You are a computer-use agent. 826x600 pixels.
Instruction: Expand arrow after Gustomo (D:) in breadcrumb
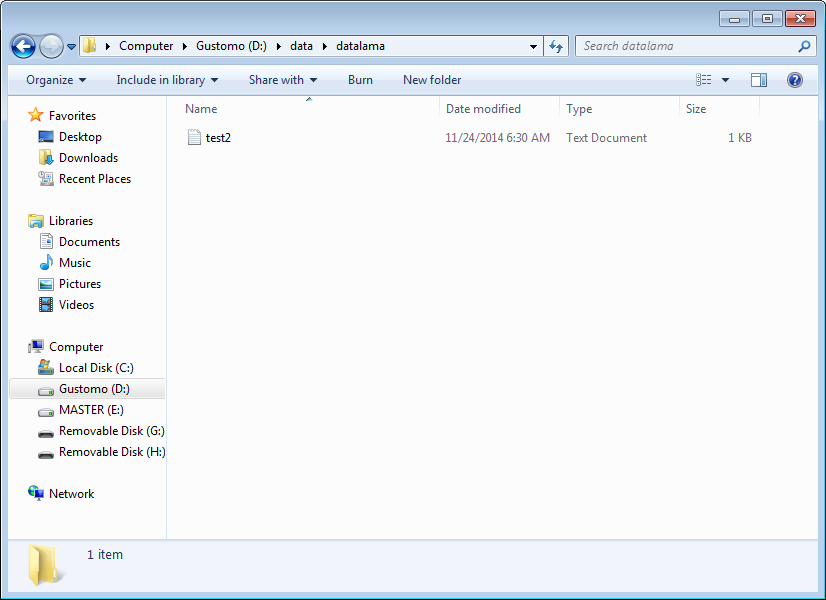279,46
